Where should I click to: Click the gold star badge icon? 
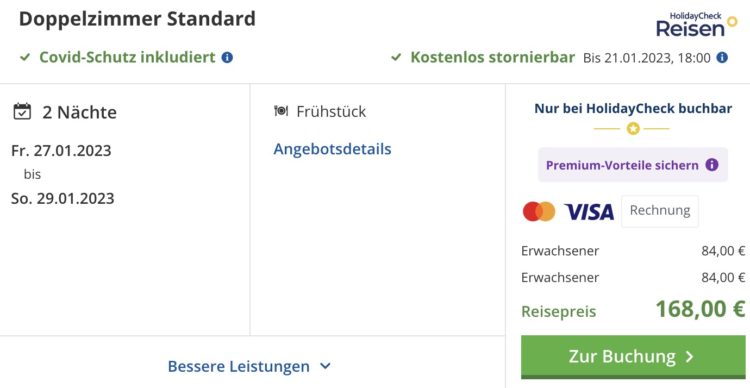pos(633,129)
